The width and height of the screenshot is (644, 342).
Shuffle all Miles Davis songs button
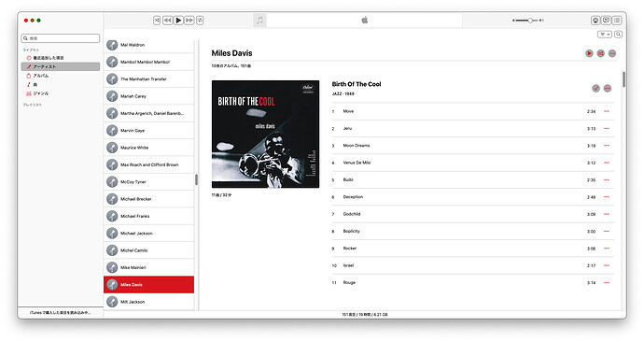[x=600, y=53]
